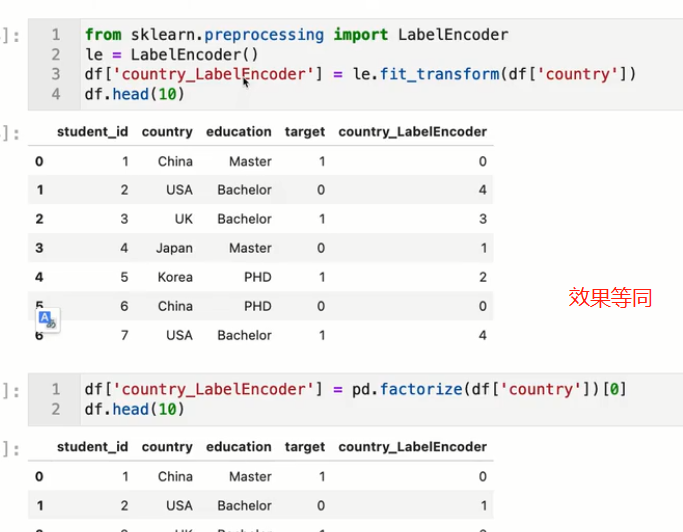Click the red 效果等同 annotation text
This screenshot has height=532, width=683.
610,297
